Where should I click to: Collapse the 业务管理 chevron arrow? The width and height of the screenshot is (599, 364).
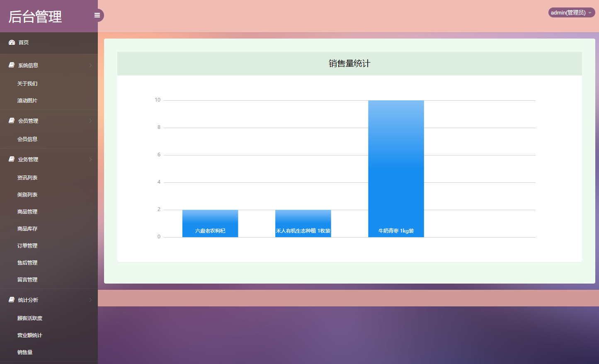click(x=90, y=160)
